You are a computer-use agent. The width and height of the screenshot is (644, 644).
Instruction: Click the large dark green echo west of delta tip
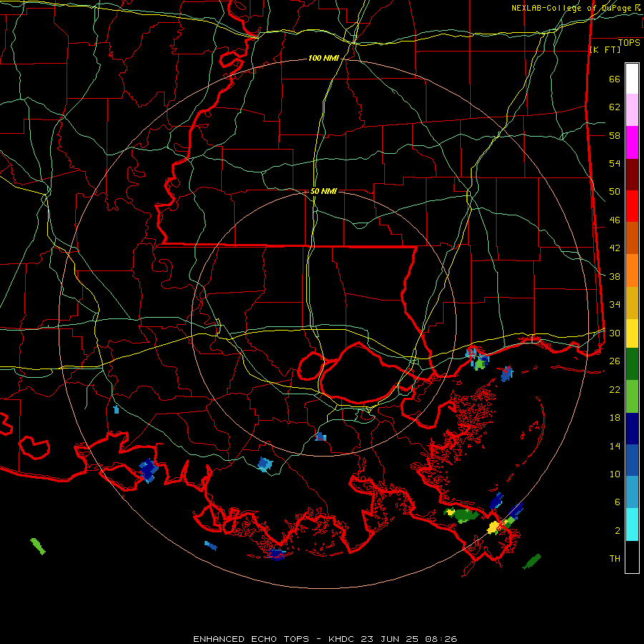(x=465, y=515)
